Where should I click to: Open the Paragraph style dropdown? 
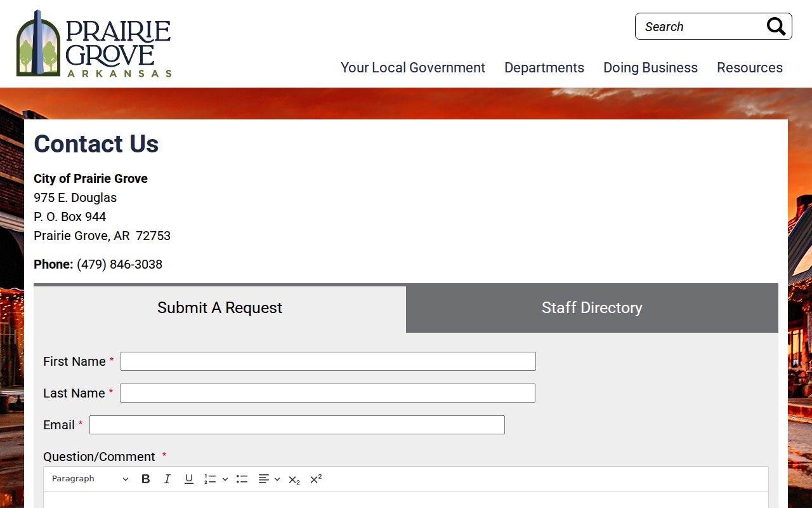[x=90, y=479]
